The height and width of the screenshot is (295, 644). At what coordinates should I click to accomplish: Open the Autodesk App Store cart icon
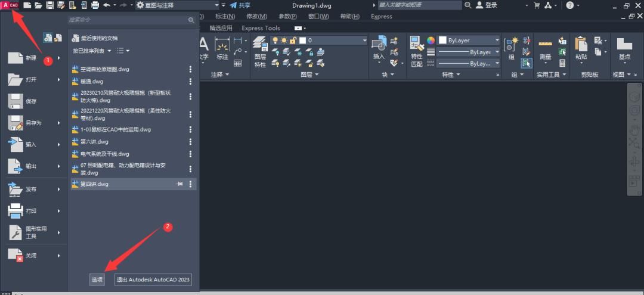537,5
